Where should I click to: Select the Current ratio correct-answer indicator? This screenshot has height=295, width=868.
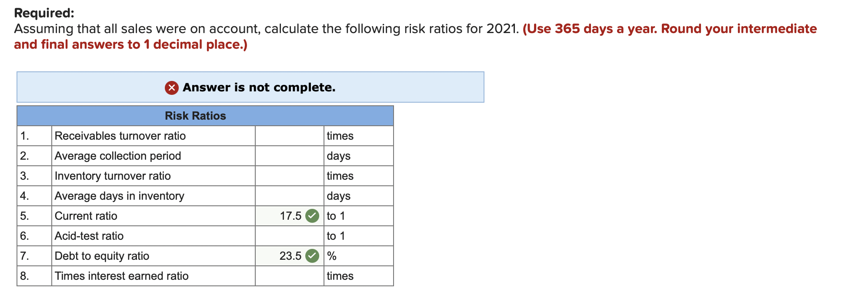(x=311, y=215)
